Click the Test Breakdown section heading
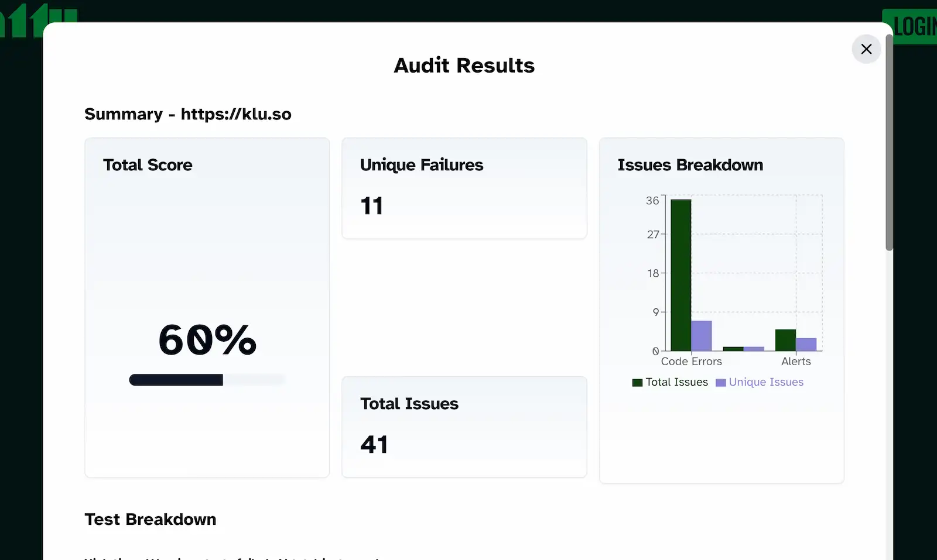This screenshot has width=937, height=560. [151, 520]
